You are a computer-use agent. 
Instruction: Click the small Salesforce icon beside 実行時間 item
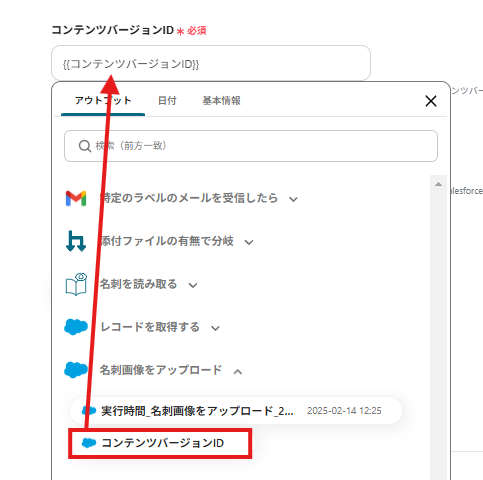pos(89,411)
